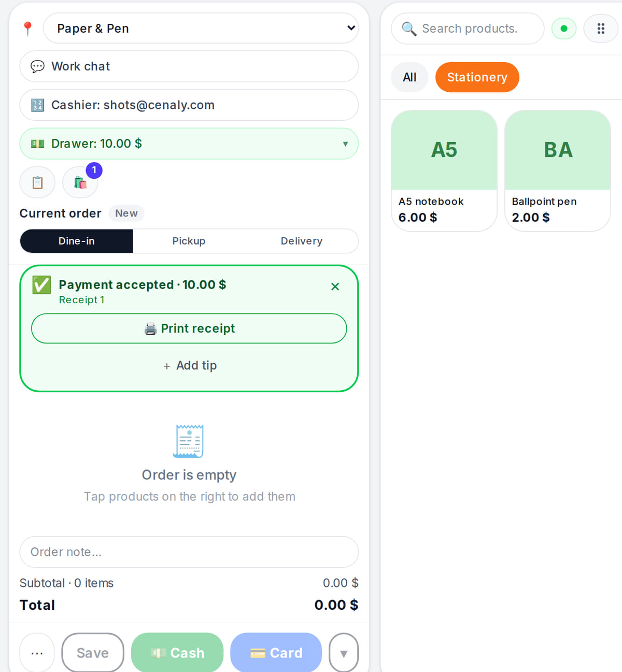Save the current order
Screen dimensions: 622x672
pos(93,653)
